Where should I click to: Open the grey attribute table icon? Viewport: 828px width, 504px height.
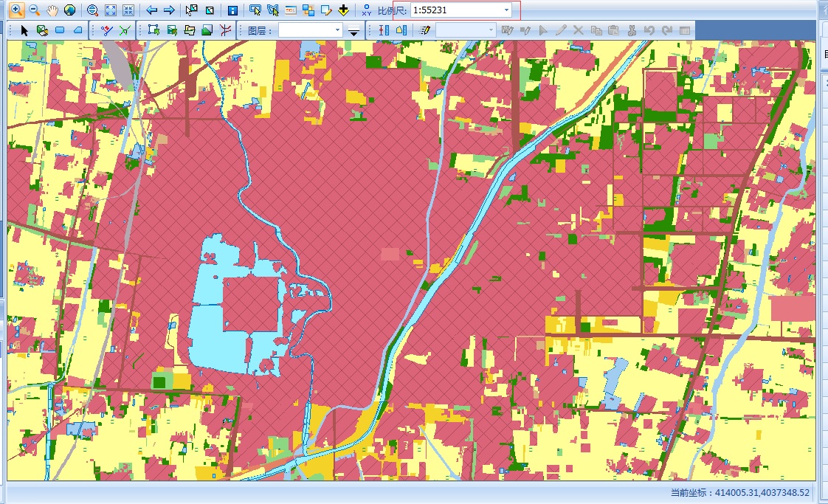[x=685, y=30]
